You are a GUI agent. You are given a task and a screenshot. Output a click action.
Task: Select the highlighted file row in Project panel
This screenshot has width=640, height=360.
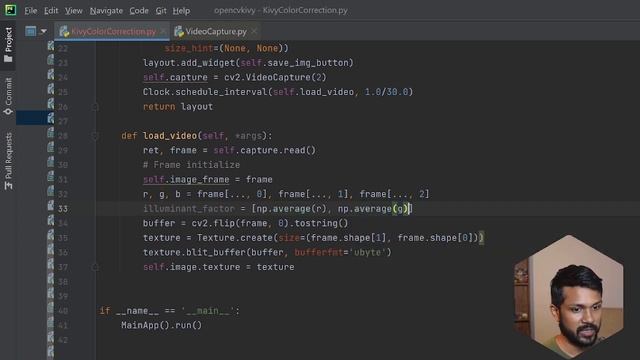pyautogui.click(x=35, y=118)
